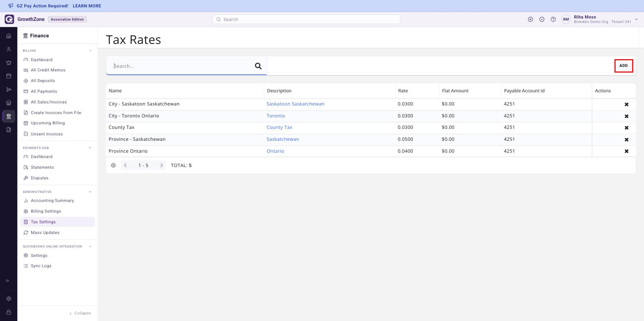Open the Home icon in left rail
This screenshot has width=644, height=321.
click(x=9, y=36)
